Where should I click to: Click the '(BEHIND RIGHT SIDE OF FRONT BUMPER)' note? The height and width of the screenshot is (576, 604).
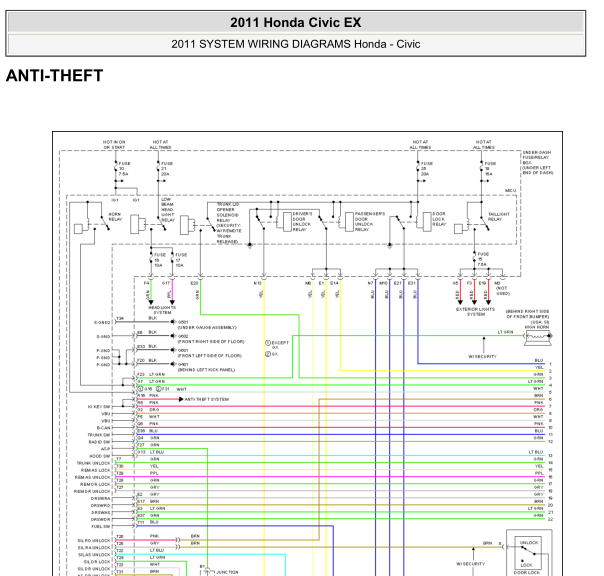pos(527,314)
